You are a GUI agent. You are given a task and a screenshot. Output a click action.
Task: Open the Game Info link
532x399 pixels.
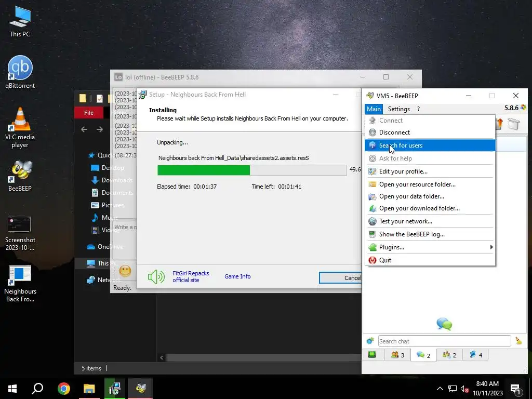click(237, 276)
